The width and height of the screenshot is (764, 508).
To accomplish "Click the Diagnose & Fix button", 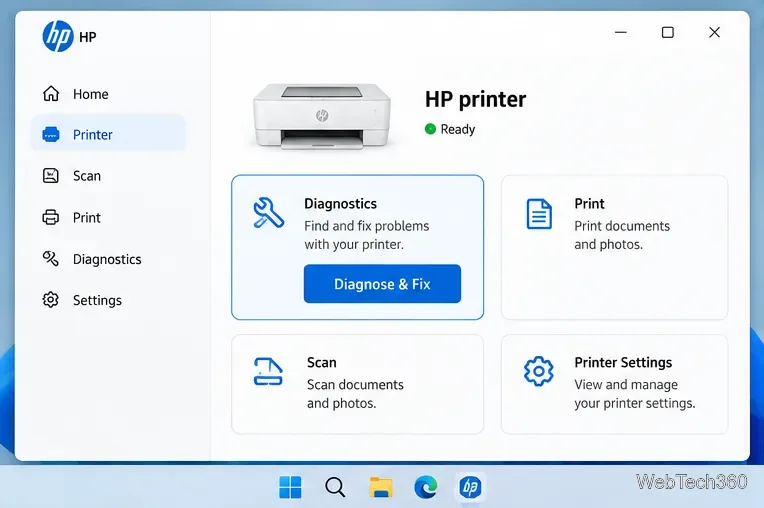I will [382, 283].
